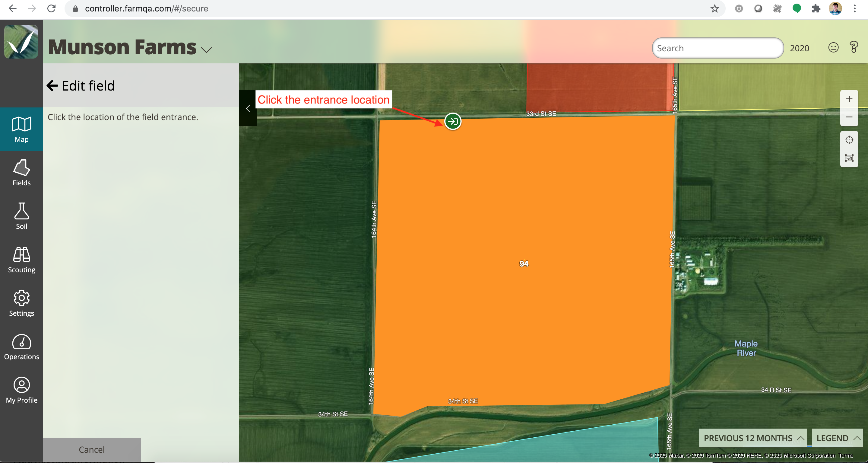Click the orange field labeled 94
868x463 pixels.
524,264
